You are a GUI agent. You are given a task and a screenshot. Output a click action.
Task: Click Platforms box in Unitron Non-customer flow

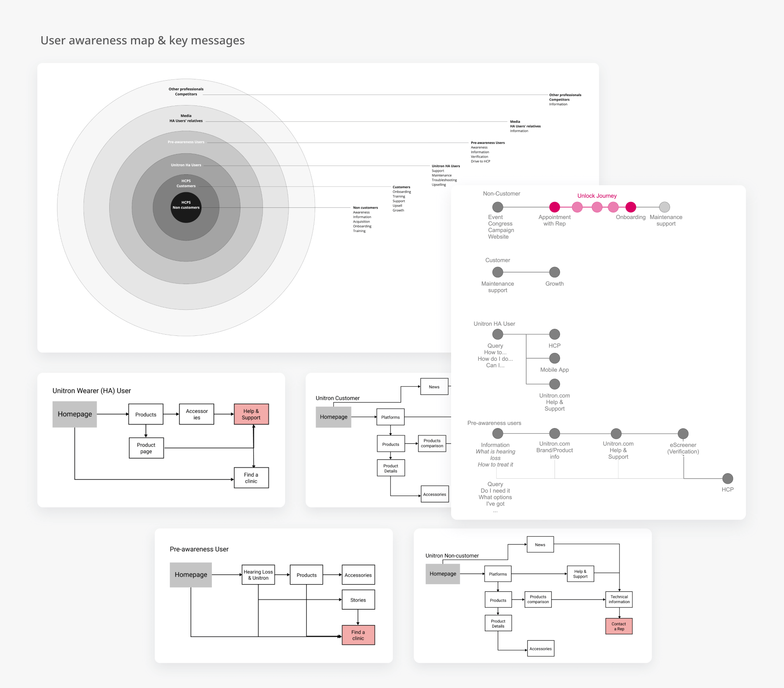point(498,574)
